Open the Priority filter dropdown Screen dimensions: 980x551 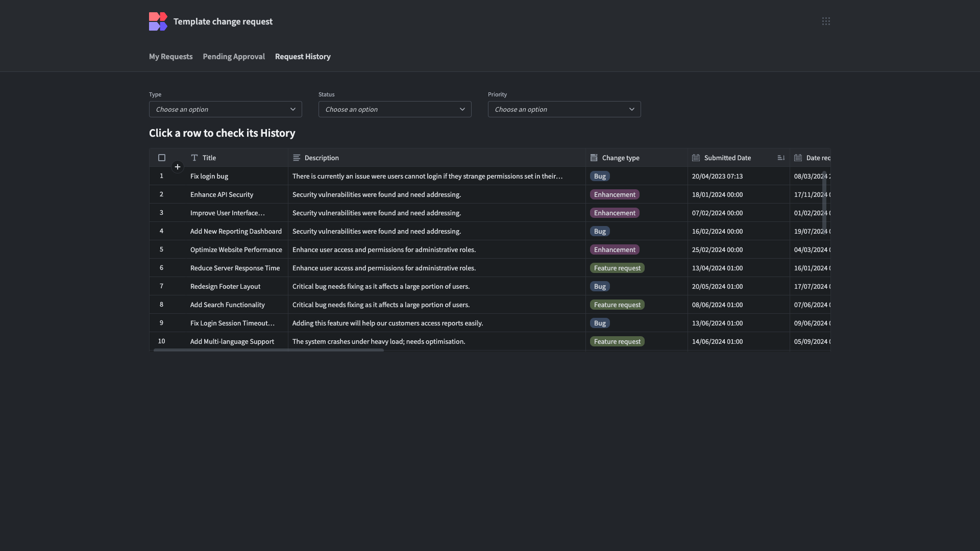click(565, 109)
